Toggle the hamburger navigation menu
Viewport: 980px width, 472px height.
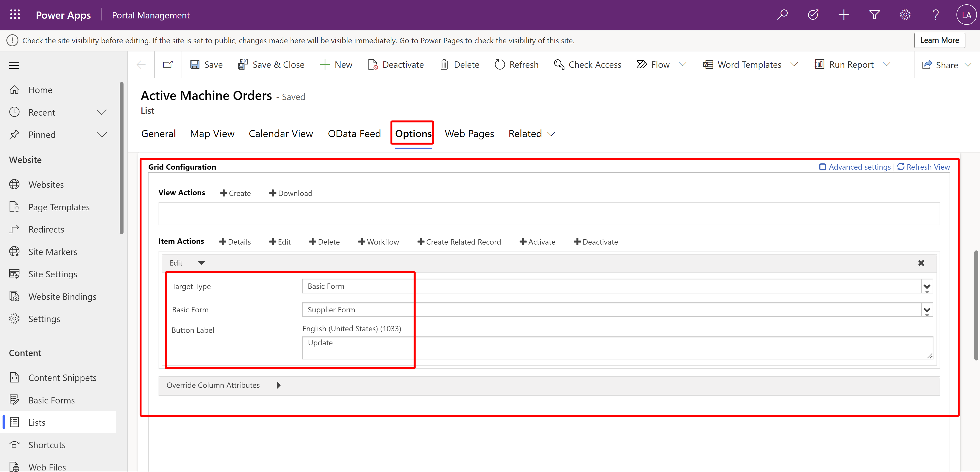click(x=14, y=65)
